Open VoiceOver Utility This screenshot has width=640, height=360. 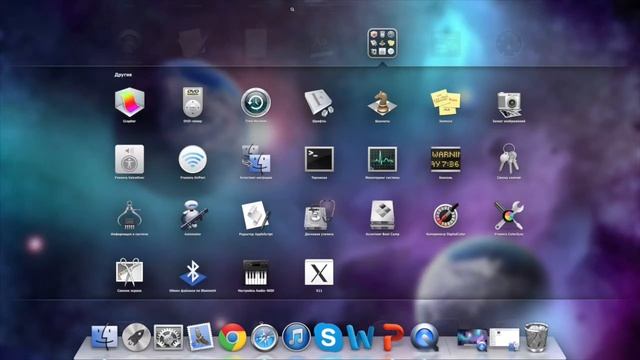129,159
